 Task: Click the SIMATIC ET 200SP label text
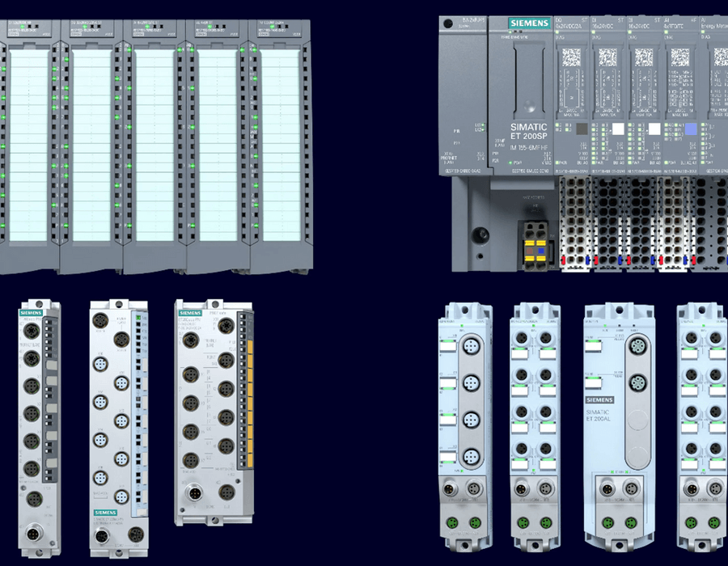528,133
